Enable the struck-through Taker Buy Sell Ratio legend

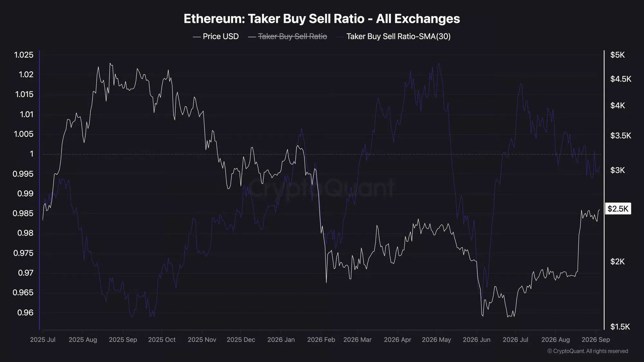(288, 36)
